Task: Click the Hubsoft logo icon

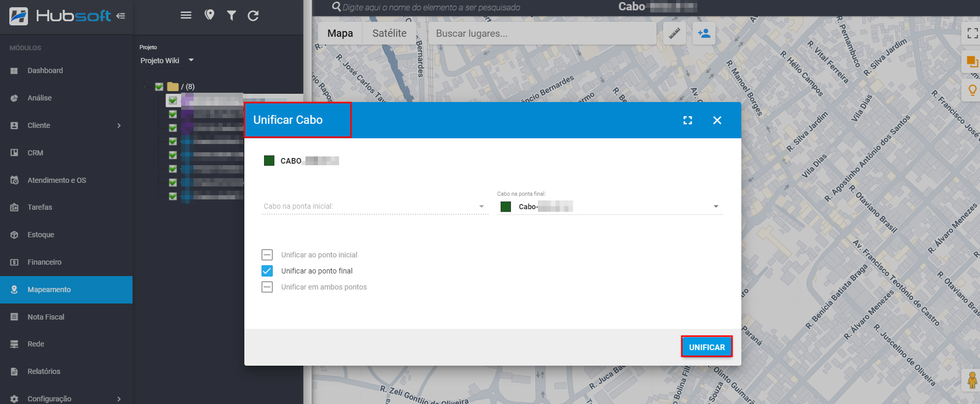Action: [19, 16]
